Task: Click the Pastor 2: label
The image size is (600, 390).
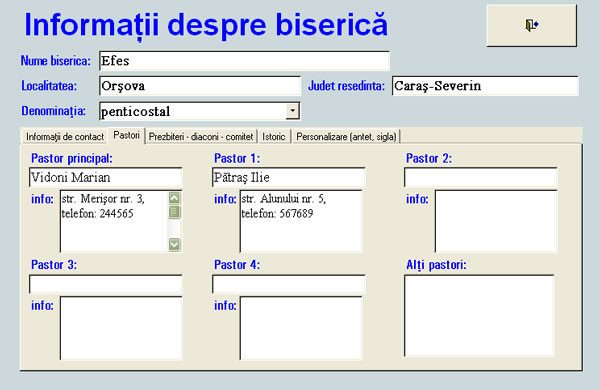Action: (429, 158)
